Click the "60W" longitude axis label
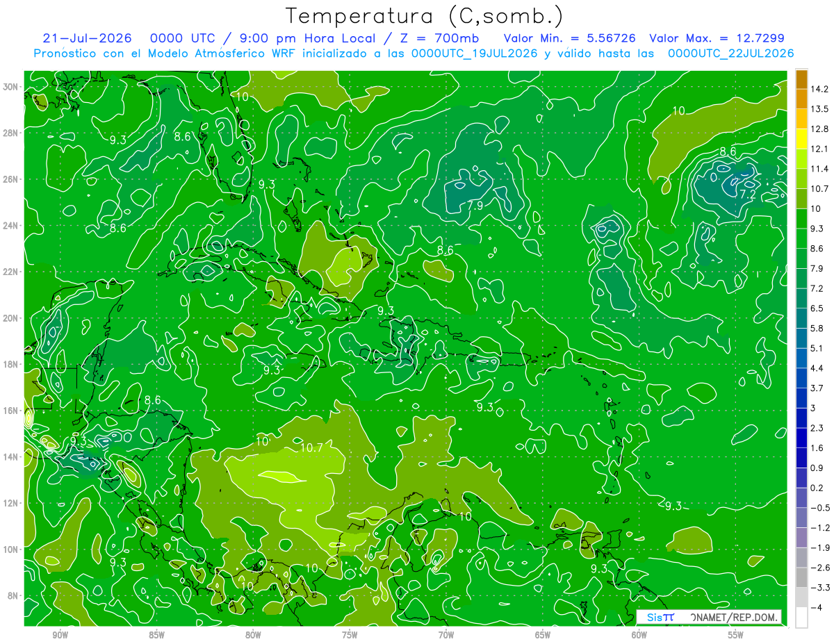 coord(639,635)
